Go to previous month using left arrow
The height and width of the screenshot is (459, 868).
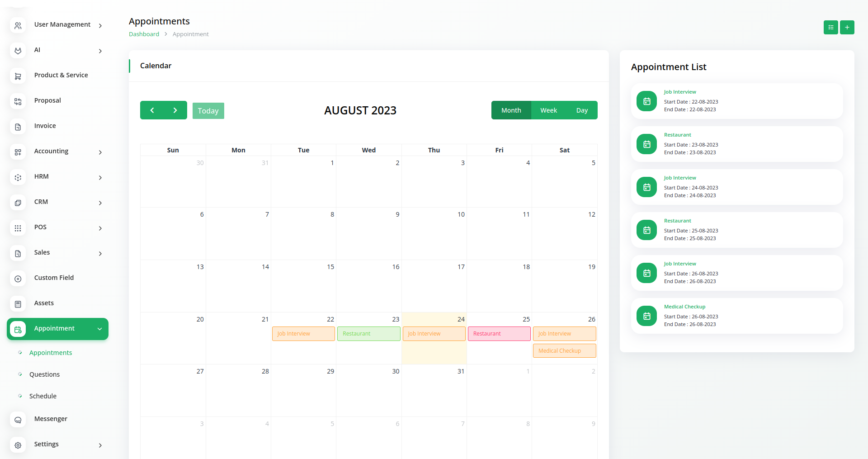pyautogui.click(x=152, y=110)
